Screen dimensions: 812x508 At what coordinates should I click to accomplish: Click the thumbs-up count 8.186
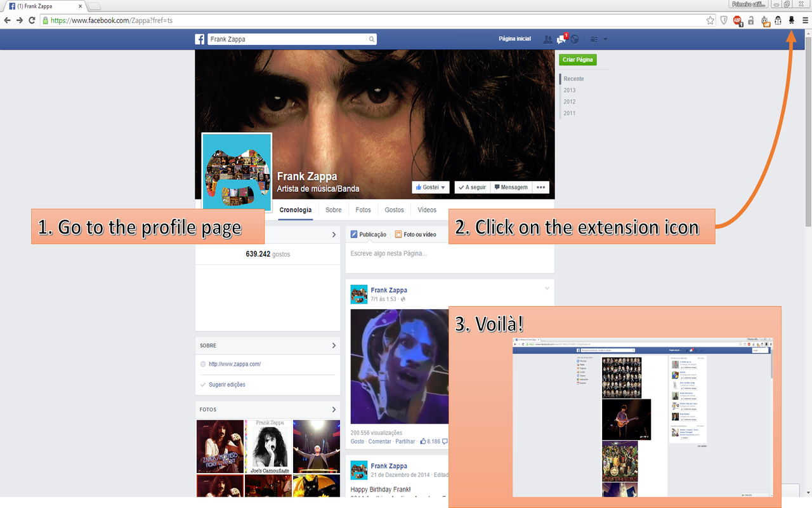tap(430, 441)
